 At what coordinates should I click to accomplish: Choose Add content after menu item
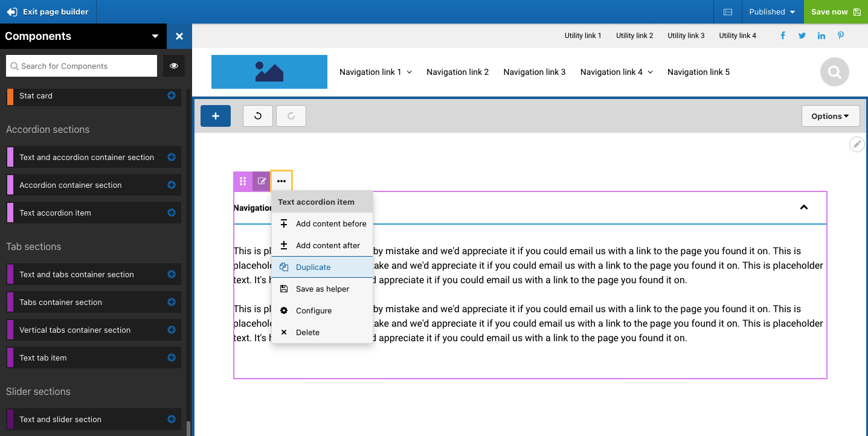[323, 245]
